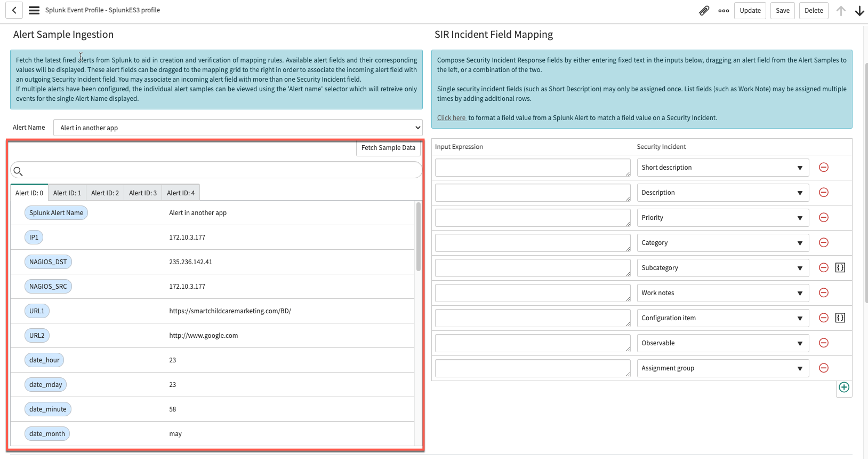Remove the Short description mapping row
The width and height of the screenshot is (868, 459).
824,168
